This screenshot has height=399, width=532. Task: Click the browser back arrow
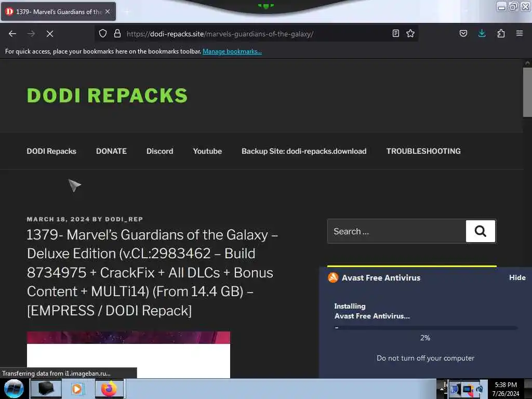tap(12, 34)
